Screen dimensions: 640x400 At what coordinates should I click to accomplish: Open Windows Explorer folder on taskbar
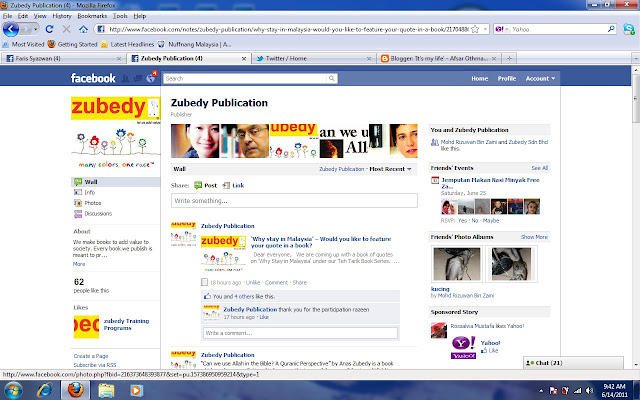[106, 390]
